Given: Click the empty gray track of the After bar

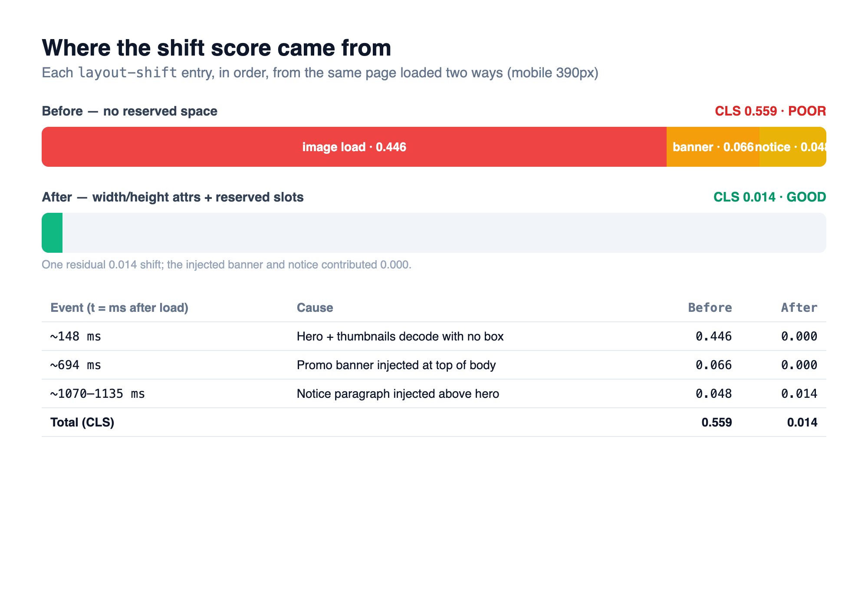Looking at the screenshot, I should click(x=444, y=233).
